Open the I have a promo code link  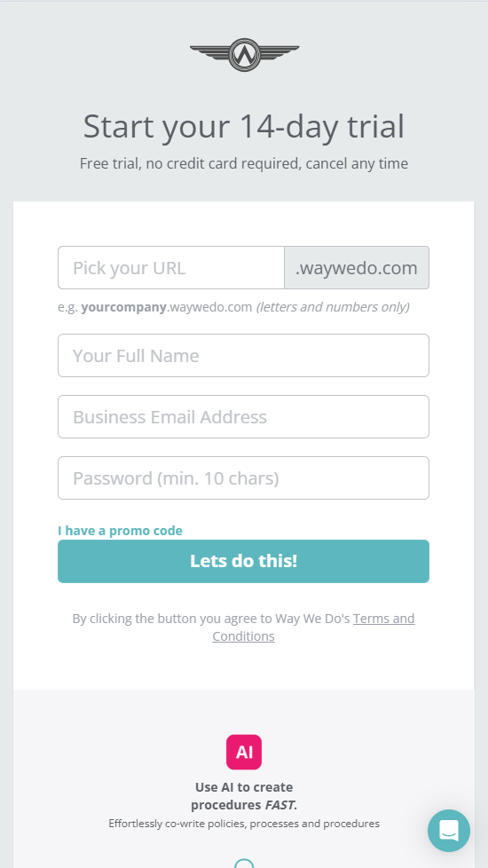[x=120, y=531]
